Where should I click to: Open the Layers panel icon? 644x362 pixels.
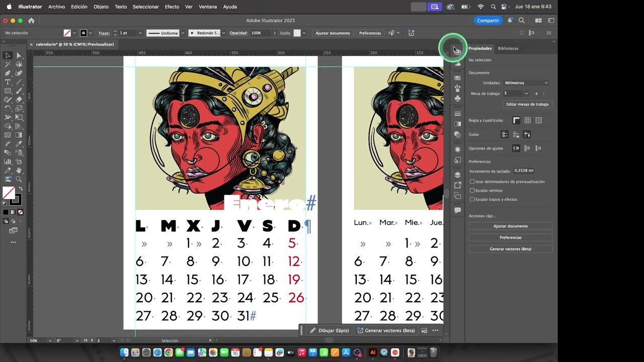pyautogui.click(x=457, y=175)
